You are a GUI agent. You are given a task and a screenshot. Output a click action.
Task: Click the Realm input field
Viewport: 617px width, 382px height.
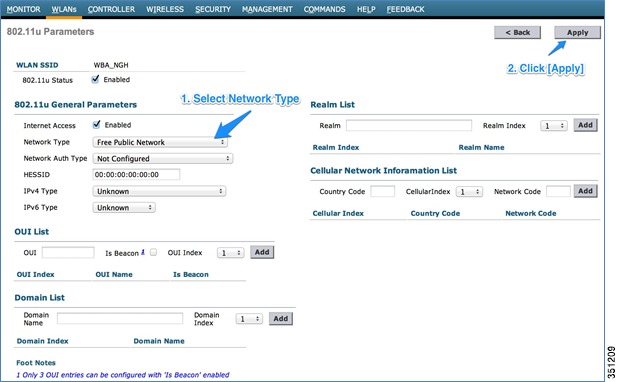(x=409, y=125)
